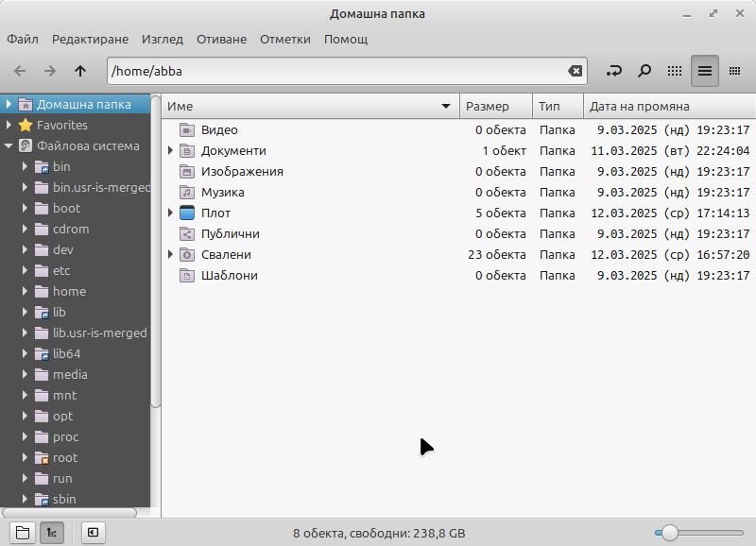Expand the Документи folder row
The height and width of the screenshot is (546, 756).
point(170,150)
